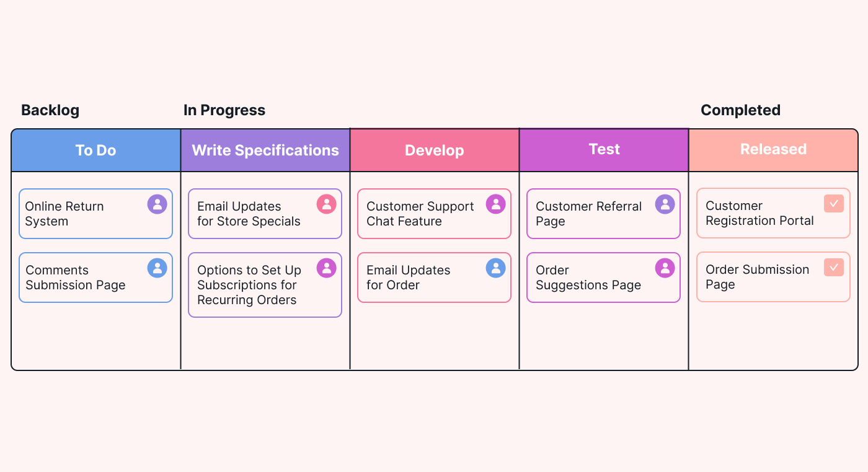Click the Backlog group label
The width and height of the screenshot is (868, 472).
tap(50, 110)
